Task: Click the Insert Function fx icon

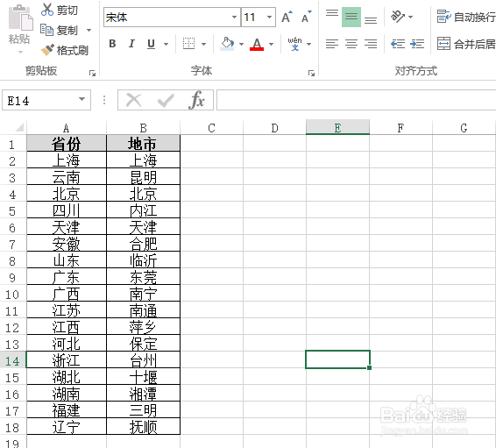Action: pos(197,100)
